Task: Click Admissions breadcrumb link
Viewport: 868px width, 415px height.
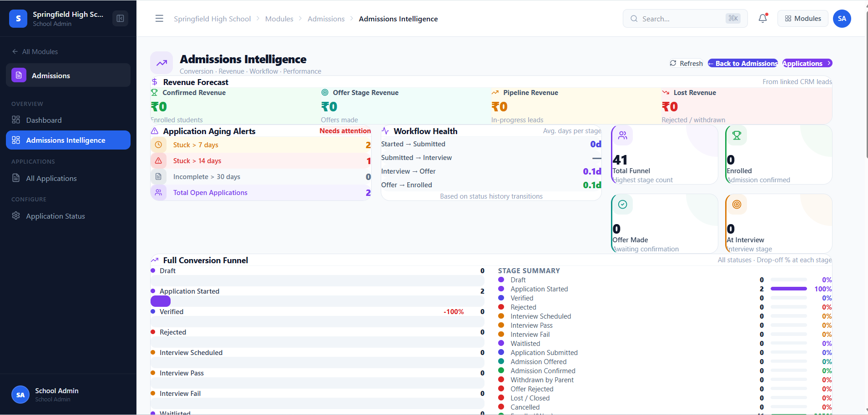Action: point(326,19)
